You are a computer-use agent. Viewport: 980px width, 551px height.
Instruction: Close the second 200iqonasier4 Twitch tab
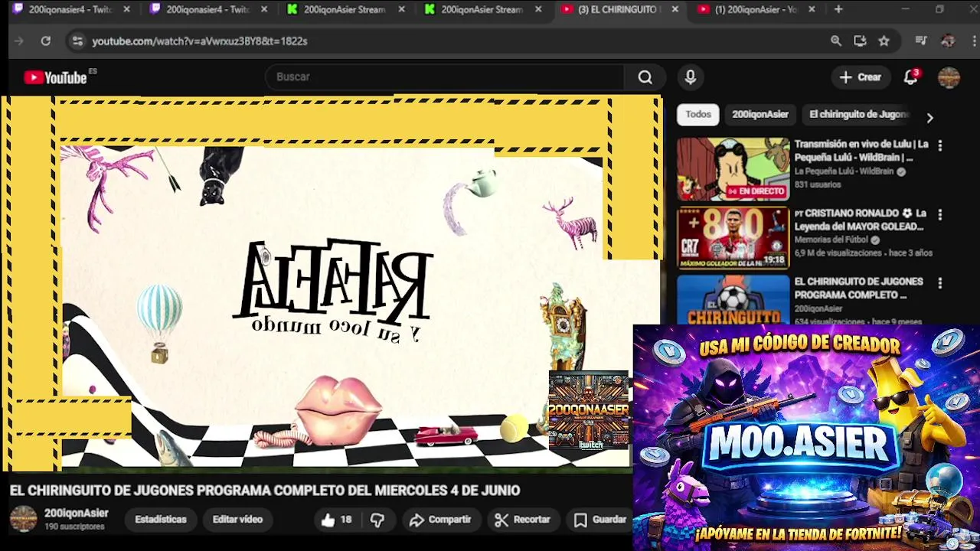264,9
